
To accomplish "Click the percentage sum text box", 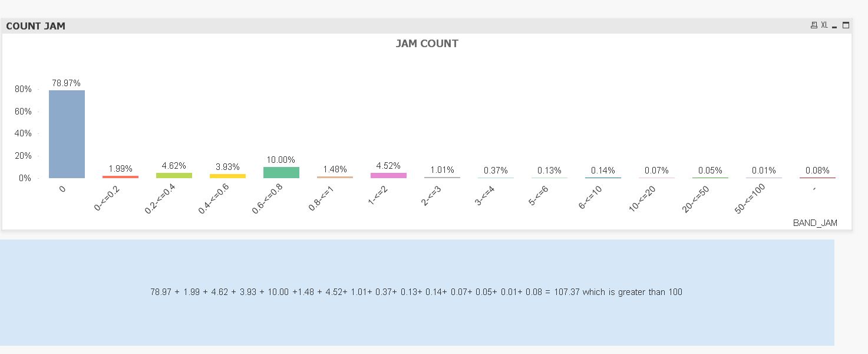I will click(417, 292).
